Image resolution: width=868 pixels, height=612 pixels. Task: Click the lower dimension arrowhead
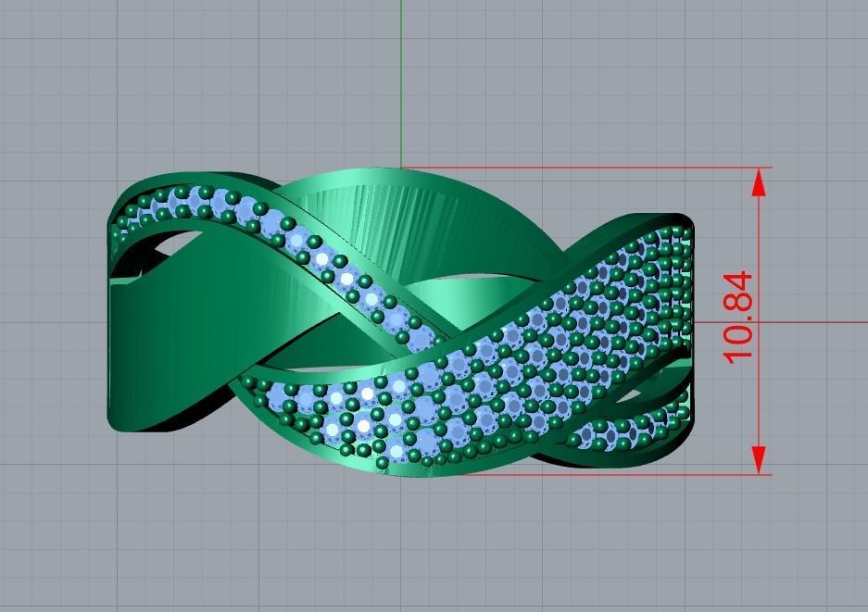point(759,460)
